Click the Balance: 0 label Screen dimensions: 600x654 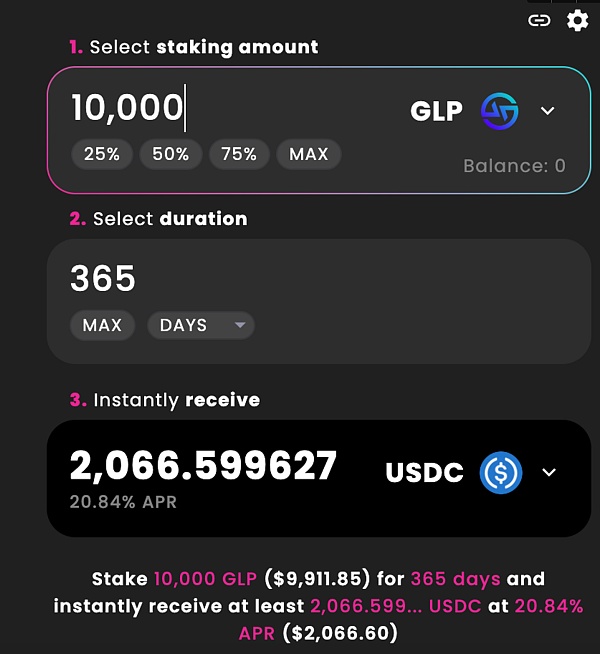(514, 166)
